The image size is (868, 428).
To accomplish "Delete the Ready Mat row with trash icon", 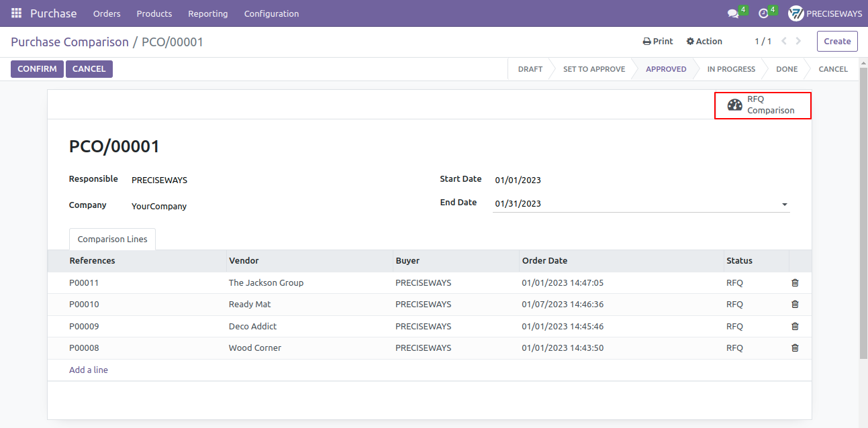I will (795, 305).
